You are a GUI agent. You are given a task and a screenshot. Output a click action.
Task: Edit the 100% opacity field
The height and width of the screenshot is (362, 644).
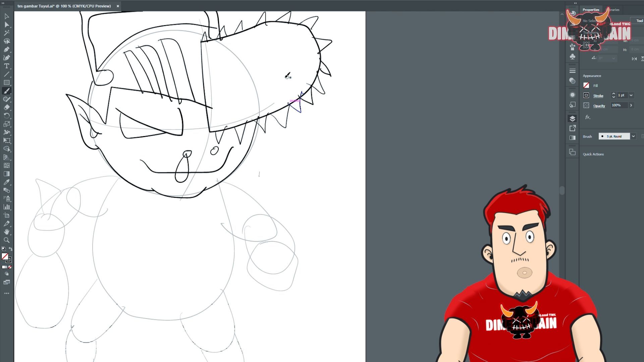pos(619,105)
